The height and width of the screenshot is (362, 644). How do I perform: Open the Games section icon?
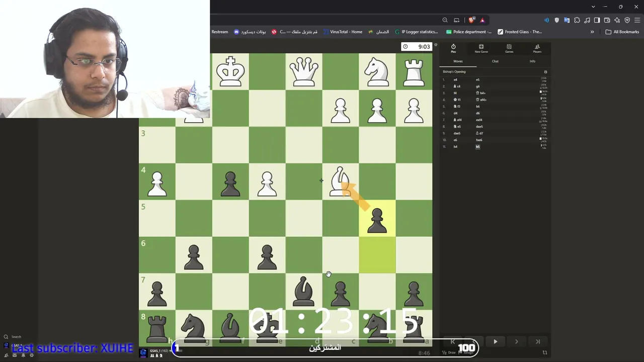point(509,48)
